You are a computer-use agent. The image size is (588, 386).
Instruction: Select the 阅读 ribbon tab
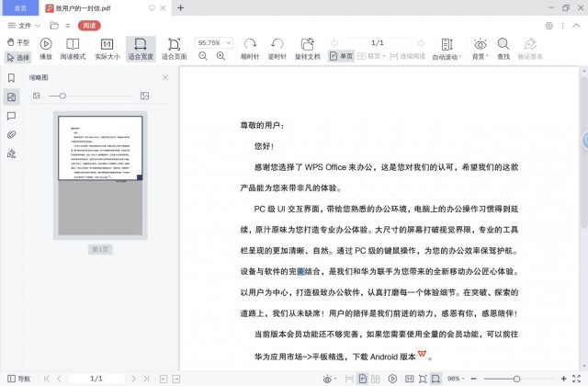click(x=89, y=26)
